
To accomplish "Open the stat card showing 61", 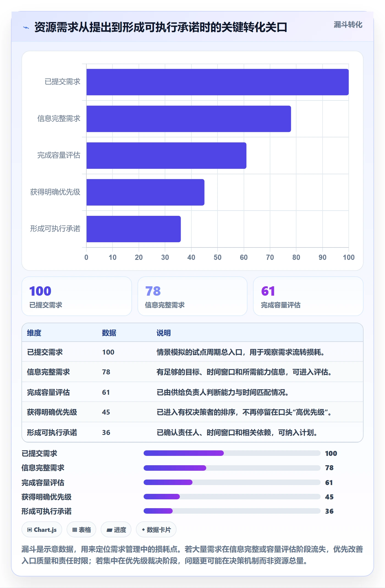I will [x=308, y=296].
